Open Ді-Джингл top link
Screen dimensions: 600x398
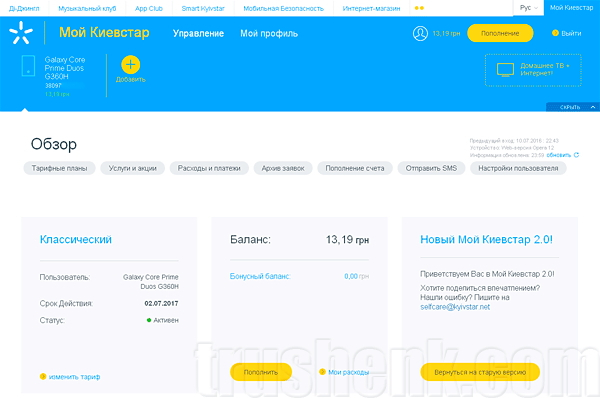[24, 8]
